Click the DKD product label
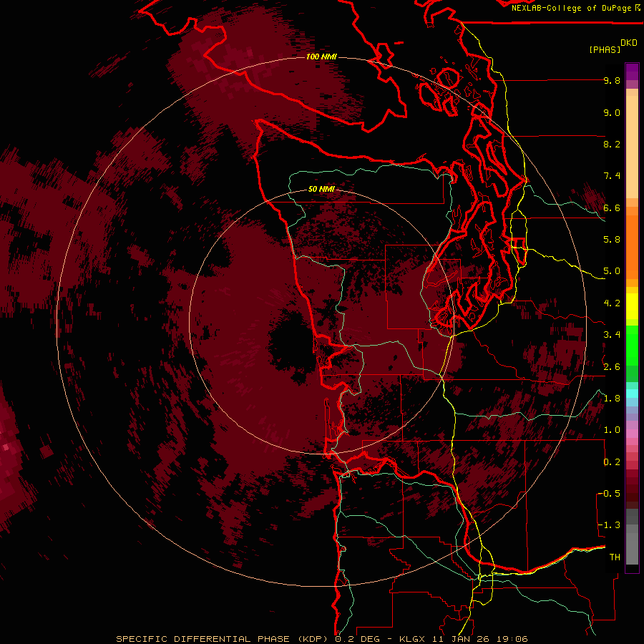644x644 pixels. pos(629,43)
